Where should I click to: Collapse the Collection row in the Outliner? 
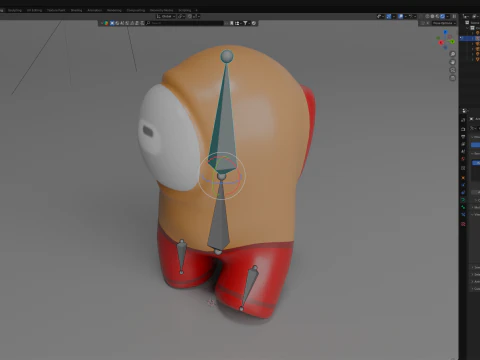(x=468, y=28)
